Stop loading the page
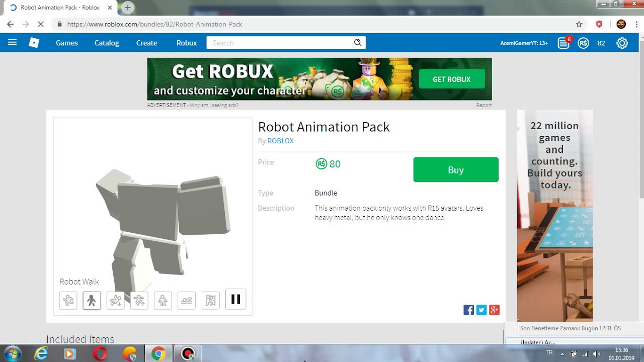 (42, 24)
